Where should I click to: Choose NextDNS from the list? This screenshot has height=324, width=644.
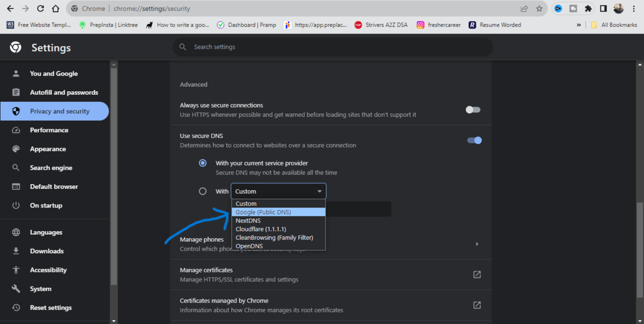(279, 220)
